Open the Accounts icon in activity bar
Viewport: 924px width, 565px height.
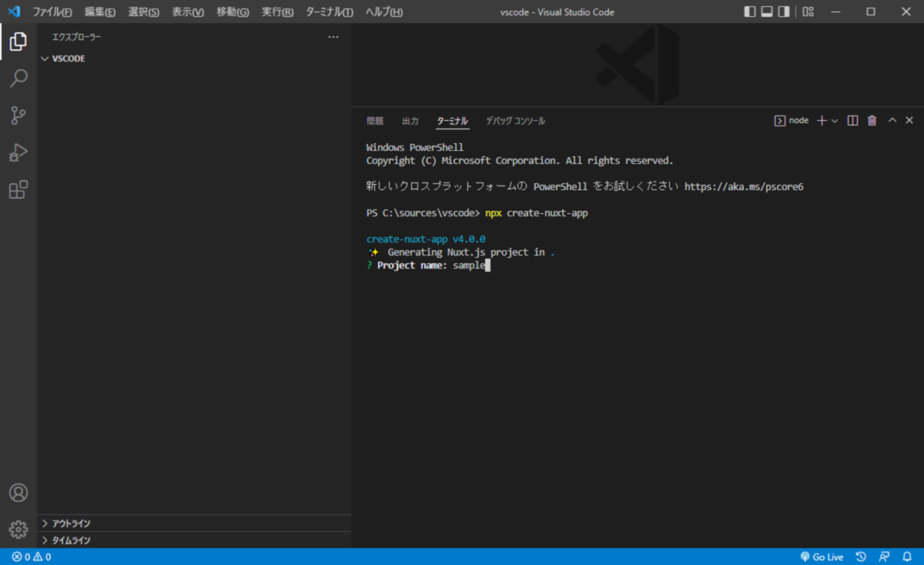click(18, 493)
